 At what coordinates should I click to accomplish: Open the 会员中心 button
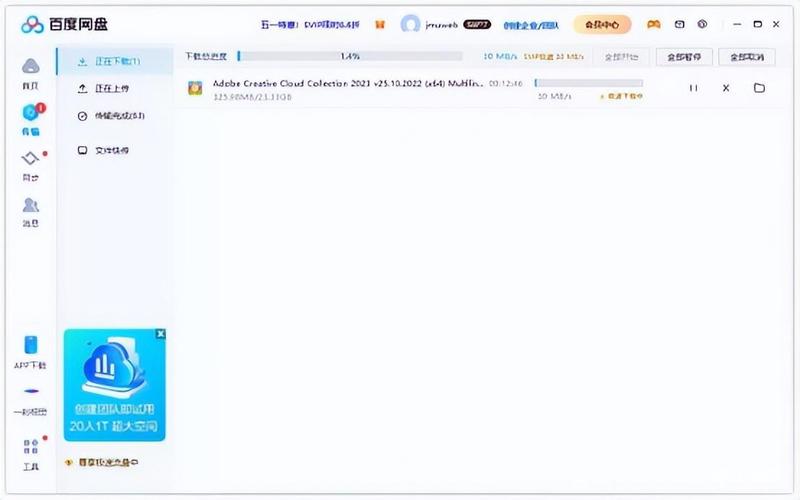tap(602, 24)
